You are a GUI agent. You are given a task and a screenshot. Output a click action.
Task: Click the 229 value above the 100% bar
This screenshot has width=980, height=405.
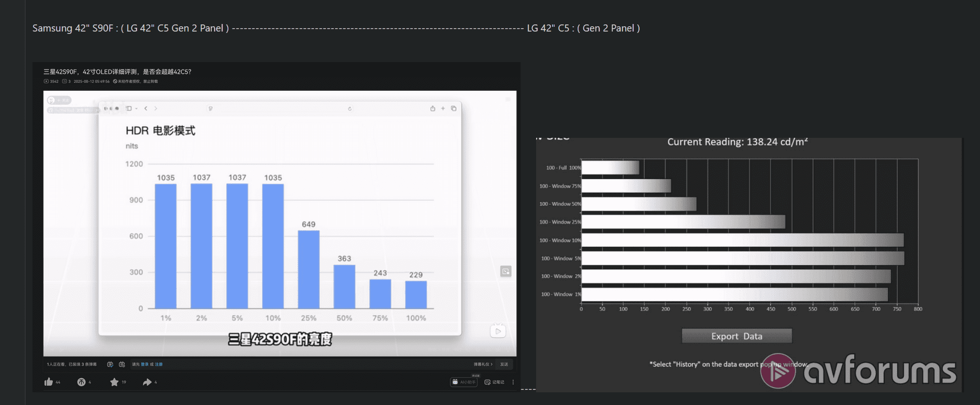(416, 275)
